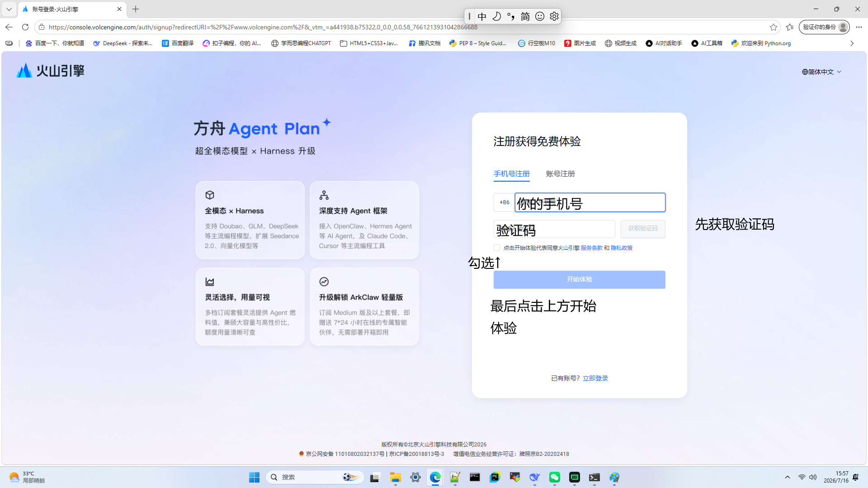The image size is (868, 488).
Task: Open 扣子编程 bookmark
Action: (232, 43)
